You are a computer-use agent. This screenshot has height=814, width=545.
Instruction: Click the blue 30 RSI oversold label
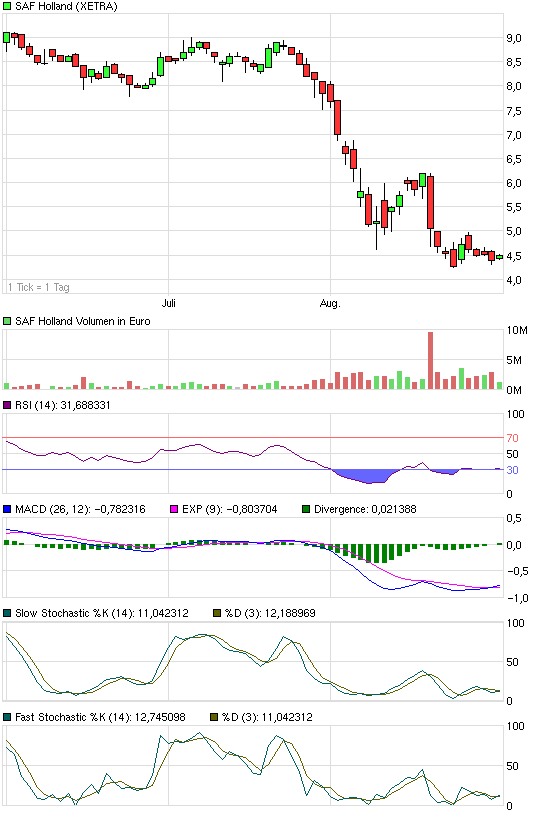512,470
